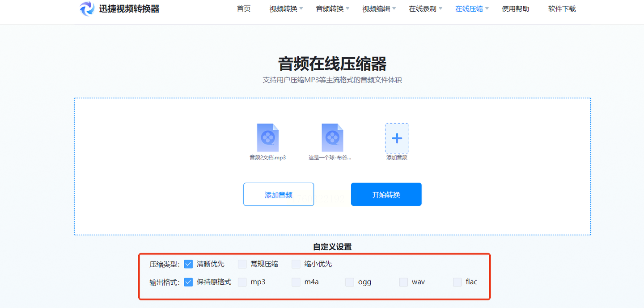
Task: Enable the 缩小优先 compression checkbox
Action: (x=296, y=264)
